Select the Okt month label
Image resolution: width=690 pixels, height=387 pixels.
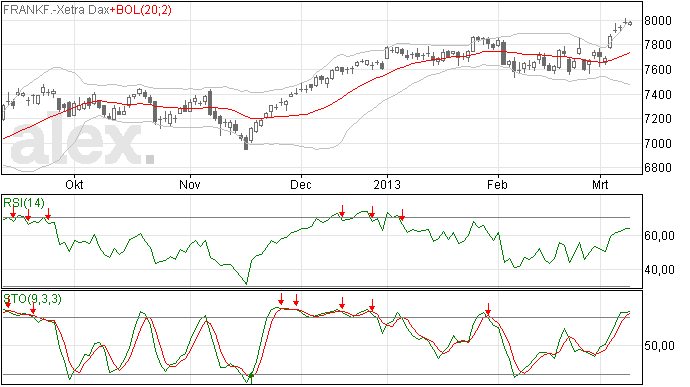click(x=74, y=184)
